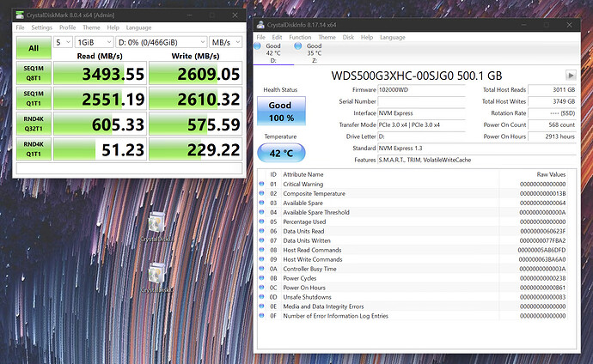Click status dot for Percentage Used
This screenshot has width=593, height=364.
tap(261, 221)
